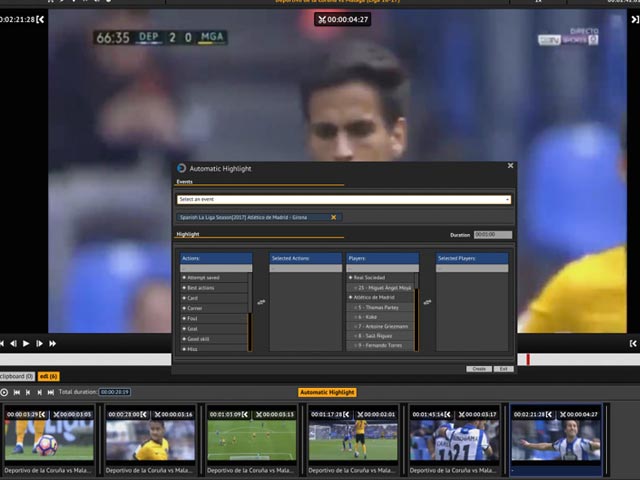Click the Actions list scrollbar

point(250,312)
